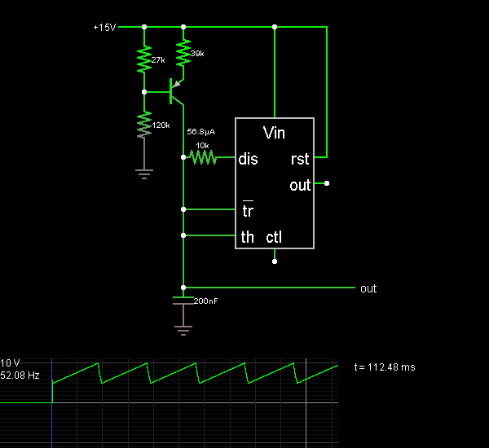Click the 52.08 Hz frequency readout

click(20, 376)
